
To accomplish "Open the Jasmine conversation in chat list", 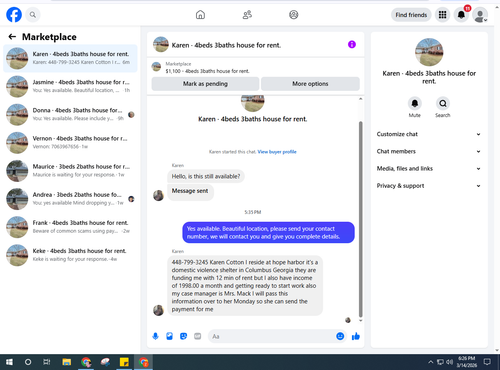I will [70, 86].
